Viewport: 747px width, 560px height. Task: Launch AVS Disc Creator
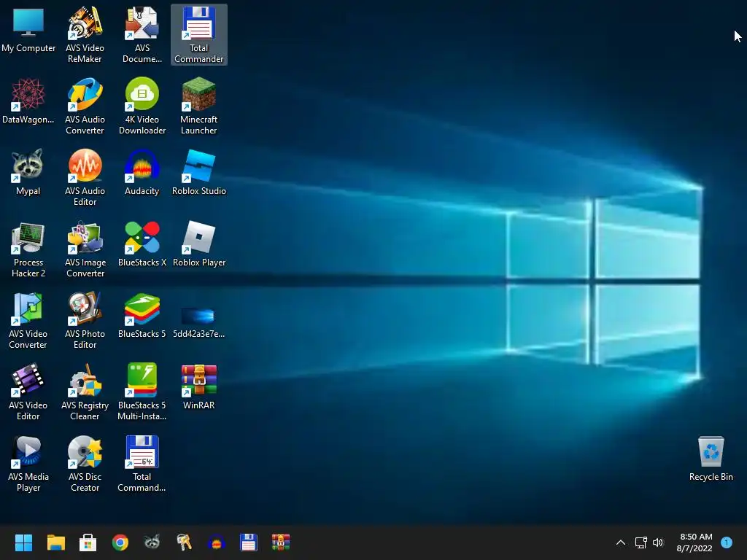pyautogui.click(x=85, y=463)
